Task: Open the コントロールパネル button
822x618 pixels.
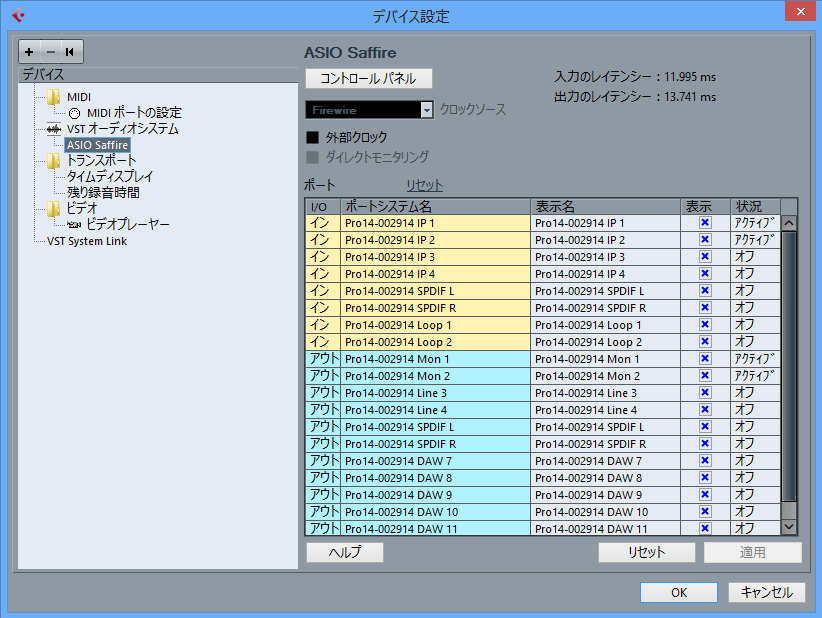Action: (369, 79)
